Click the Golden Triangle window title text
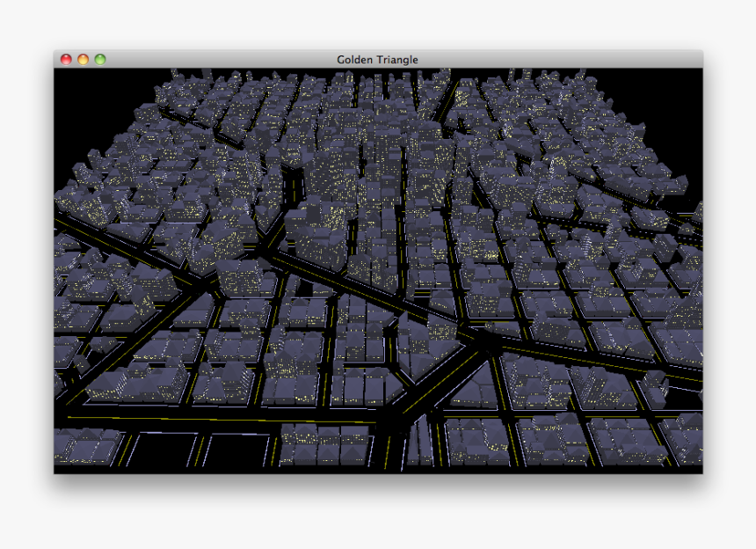Viewport: 756px width, 549px height. pos(377,60)
